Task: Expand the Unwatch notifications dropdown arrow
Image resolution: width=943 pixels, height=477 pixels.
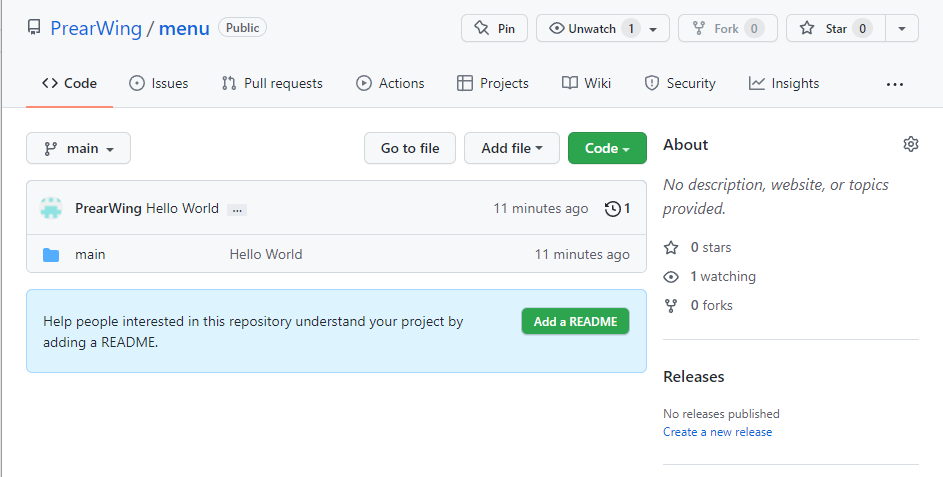Action: (653, 29)
